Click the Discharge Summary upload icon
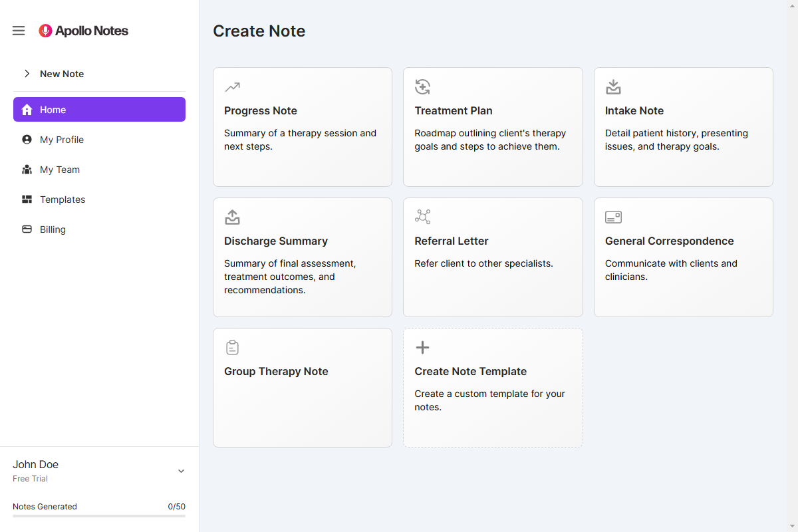Image resolution: width=798 pixels, height=532 pixels. pyautogui.click(x=231, y=217)
